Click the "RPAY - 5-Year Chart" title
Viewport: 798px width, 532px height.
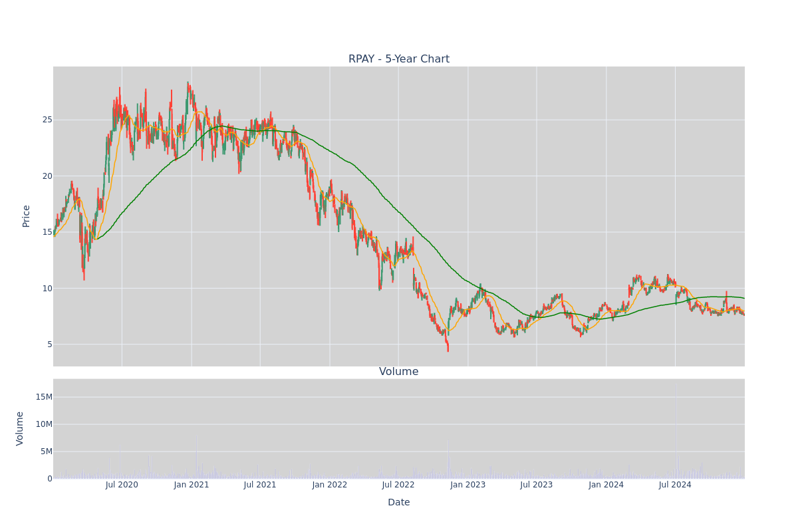399,59
